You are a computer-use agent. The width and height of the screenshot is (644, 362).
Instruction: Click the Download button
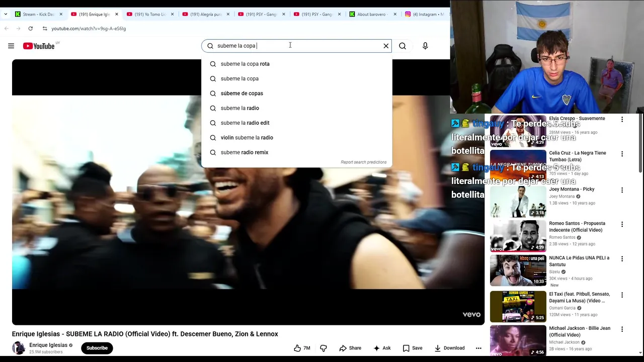pos(449,348)
